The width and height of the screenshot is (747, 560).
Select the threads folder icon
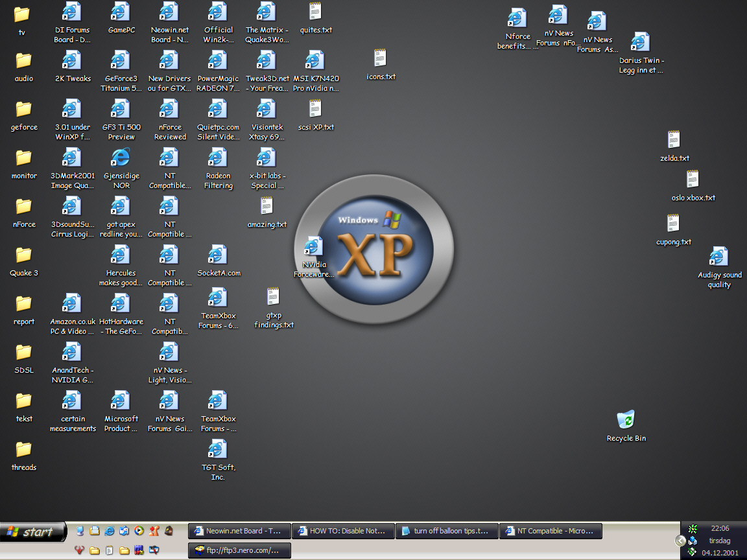click(24, 456)
